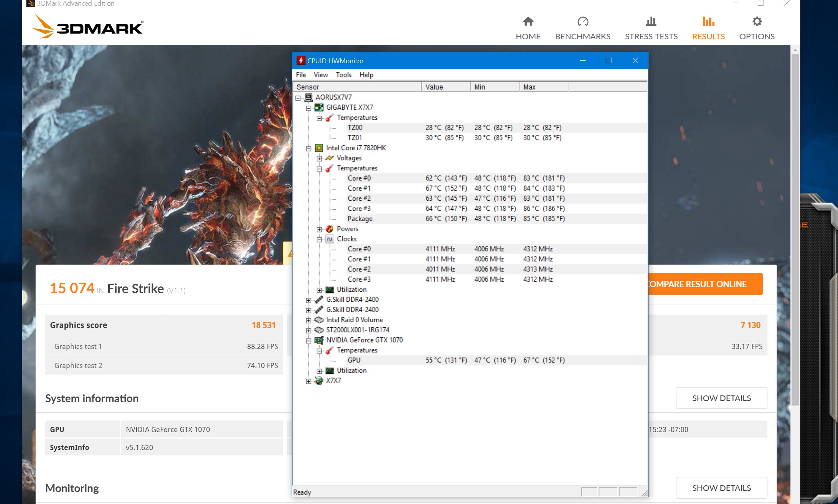Click the X7X7 battery icon

(319, 380)
